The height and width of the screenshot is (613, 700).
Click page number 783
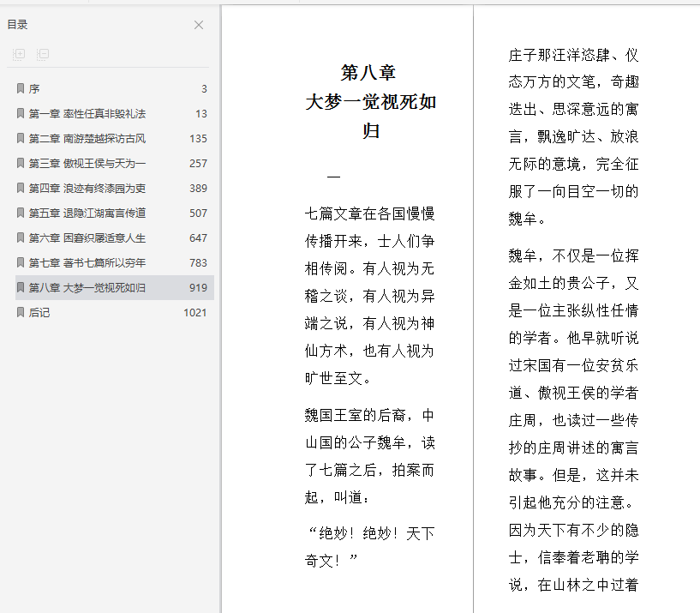click(x=198, y=262)
